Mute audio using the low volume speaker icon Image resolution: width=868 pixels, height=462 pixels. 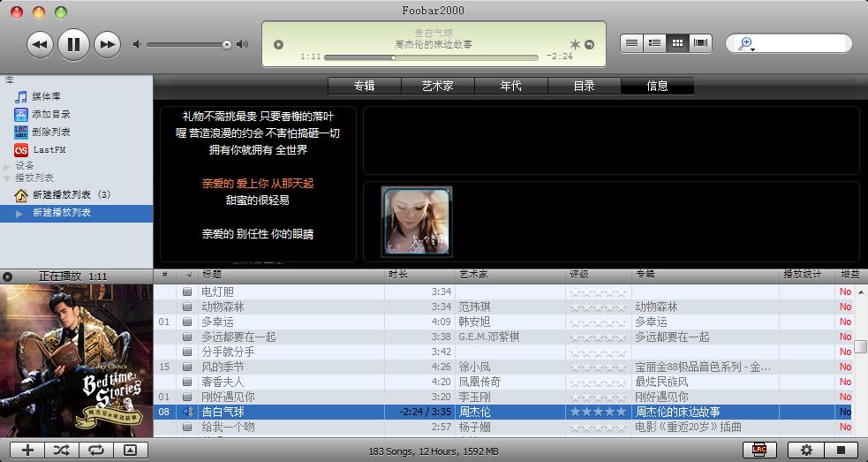pyautogui.click(x=137, y=44)
